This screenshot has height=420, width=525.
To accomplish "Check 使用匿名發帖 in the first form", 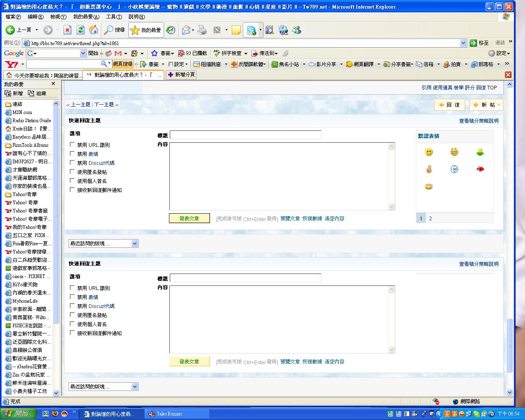I will tap(72, 171).
